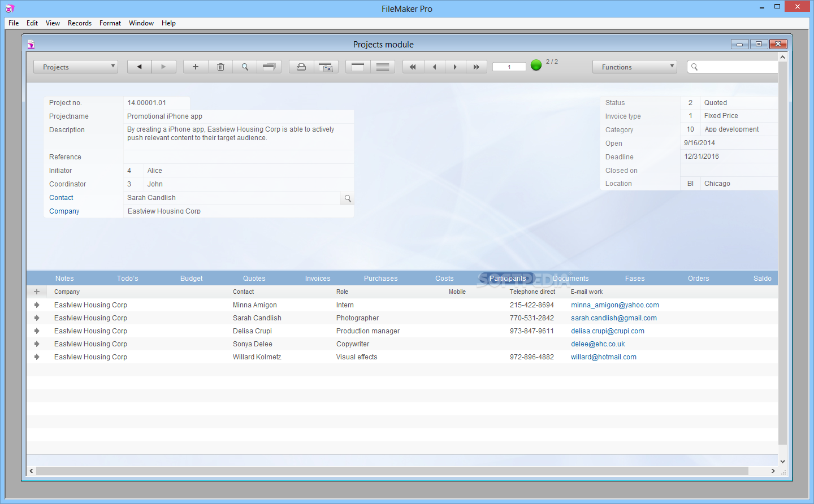Viewport: 814px width, 504px height.
Task: Click the Company link label
Action: (64, 211)
